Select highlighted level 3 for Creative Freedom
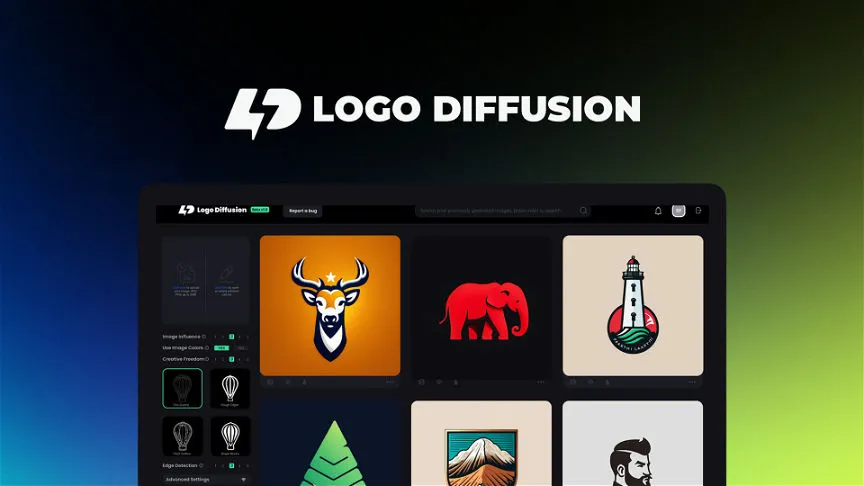This screenshot has height=486, width=864. point(231,359)
